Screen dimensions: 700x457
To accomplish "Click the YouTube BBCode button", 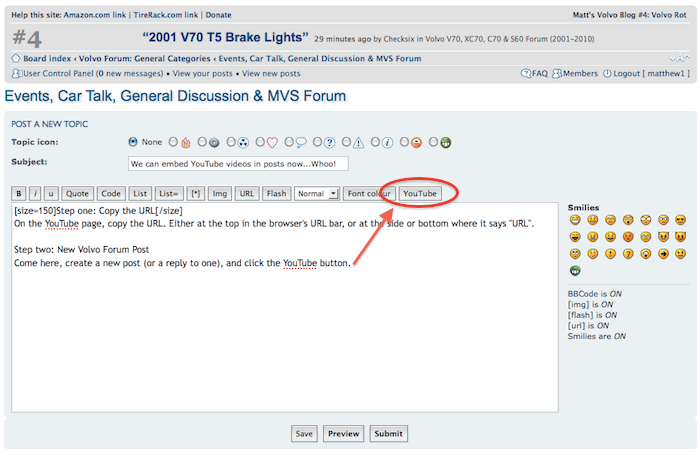I will (420, 193).
